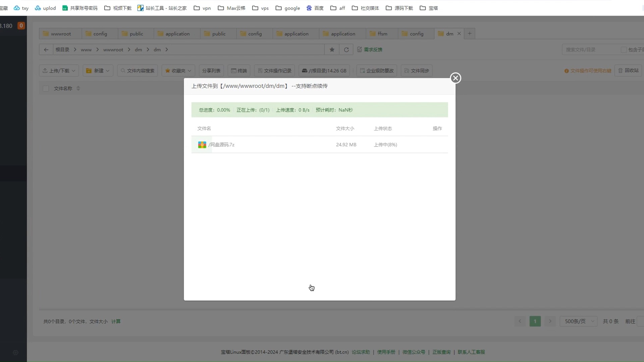
Task: Open 文件操作记录
Action: click(x=274, y=71)
